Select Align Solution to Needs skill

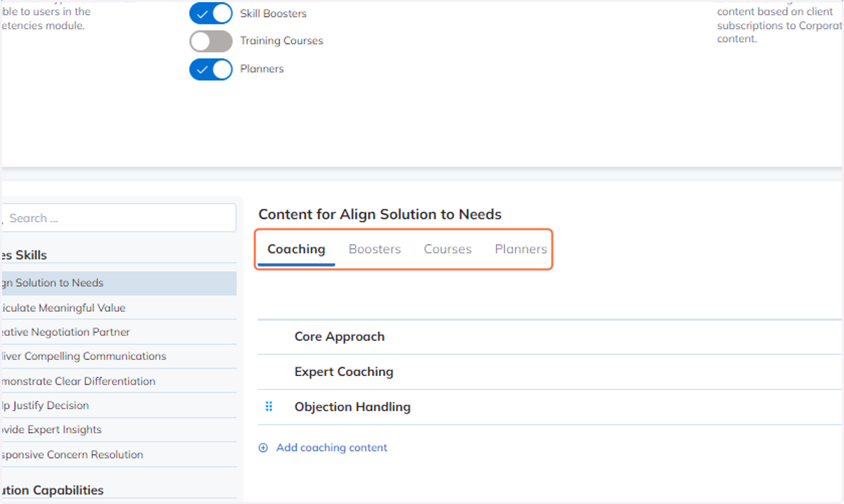click(118, 283)
